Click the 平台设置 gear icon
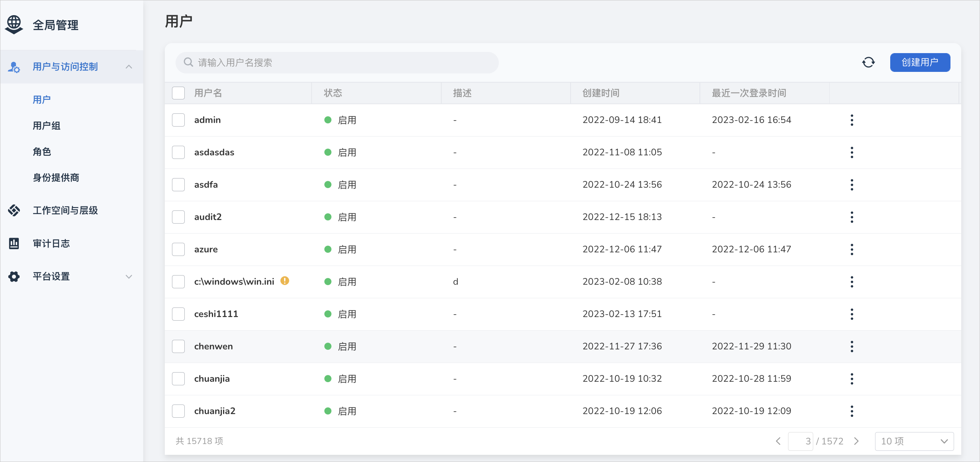Image resolution: width=980 pixels, height=462 pixels. click(x=14, y=276)
